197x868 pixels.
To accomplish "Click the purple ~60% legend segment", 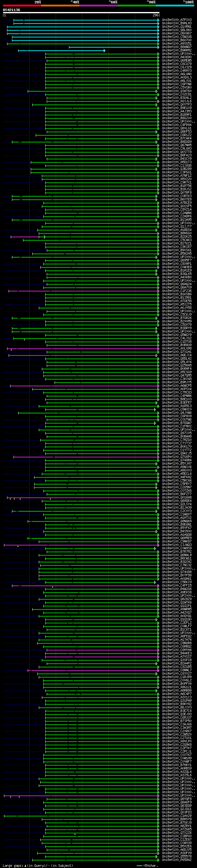I will tap(98, 6).
